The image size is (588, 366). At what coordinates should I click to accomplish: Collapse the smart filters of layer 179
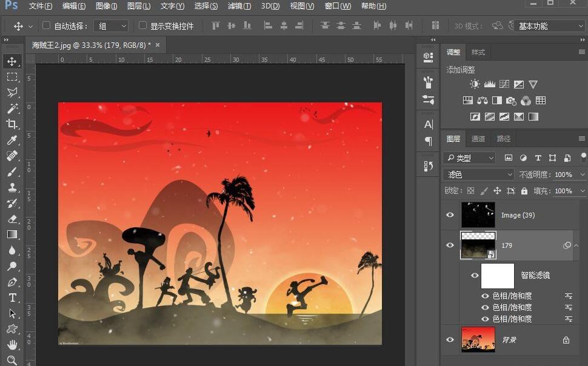tap(576, 245)
